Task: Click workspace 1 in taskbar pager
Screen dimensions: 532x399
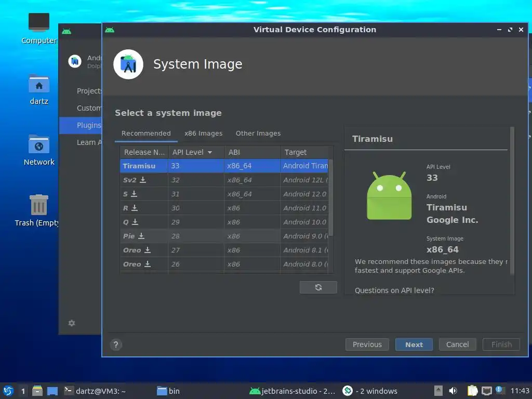Action: click(23, 391)
